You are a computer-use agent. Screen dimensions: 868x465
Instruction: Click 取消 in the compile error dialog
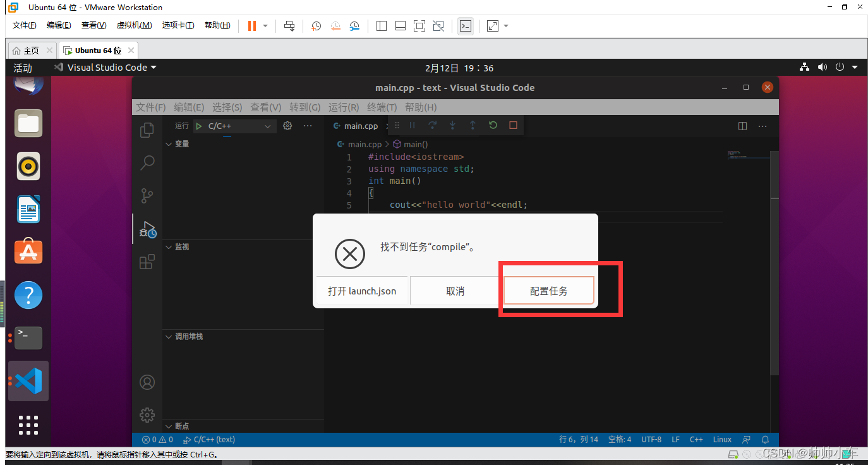[455, 291]
